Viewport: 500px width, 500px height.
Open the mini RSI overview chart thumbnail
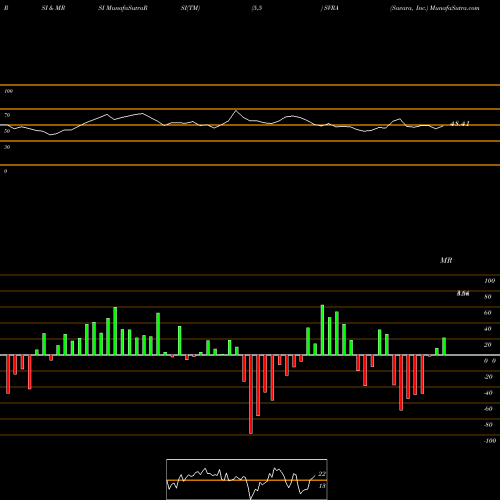coord(247,479)
